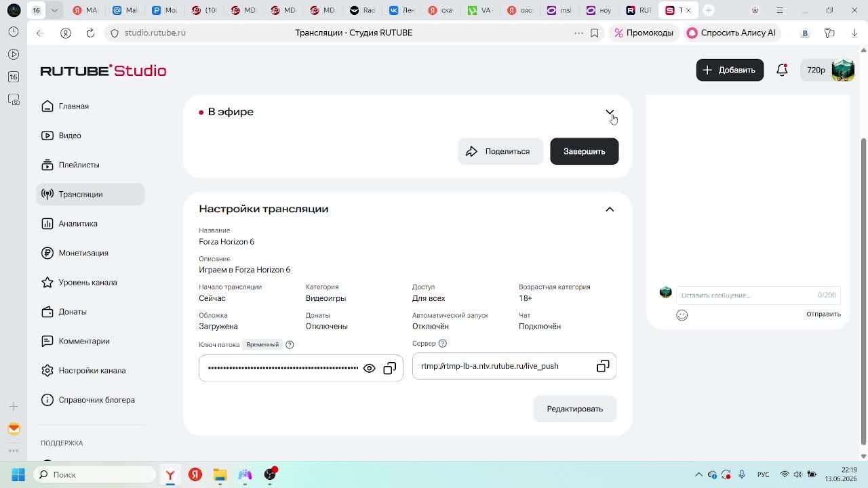Viewport: 868px width, 488px height.
Task: Switch to the RUTUBE tab labeled RUT
Action: 638,10
